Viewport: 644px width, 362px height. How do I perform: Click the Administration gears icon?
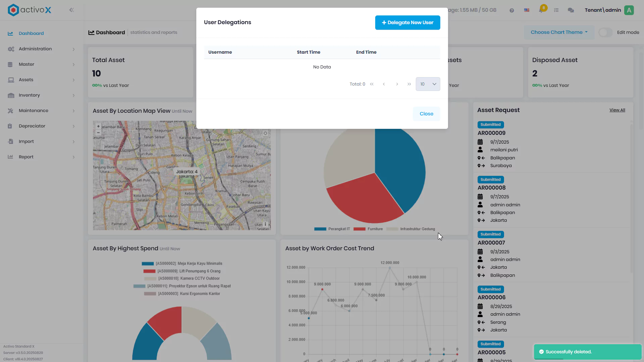[11, 49]
